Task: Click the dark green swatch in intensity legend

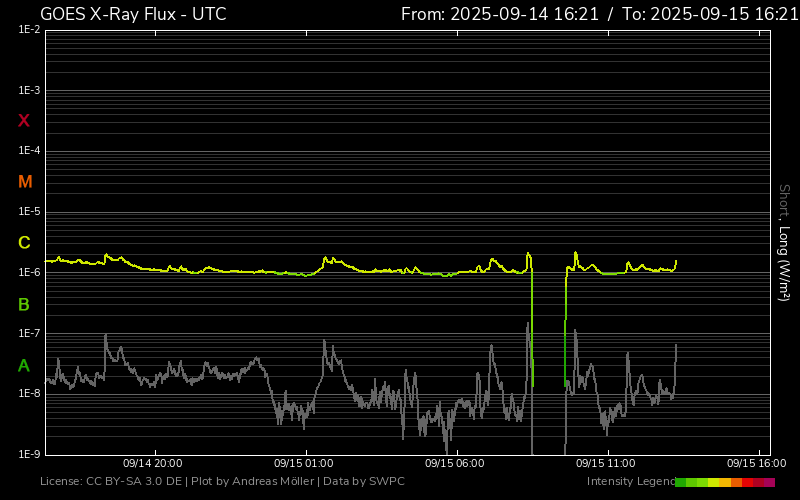Action: (681, 482)
